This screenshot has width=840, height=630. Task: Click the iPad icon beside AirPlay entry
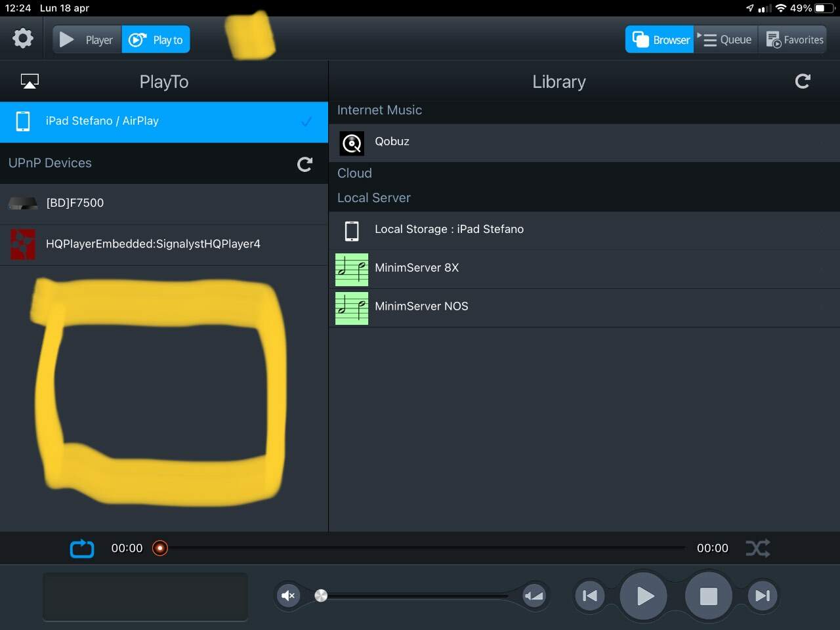(x=23, y=121)
